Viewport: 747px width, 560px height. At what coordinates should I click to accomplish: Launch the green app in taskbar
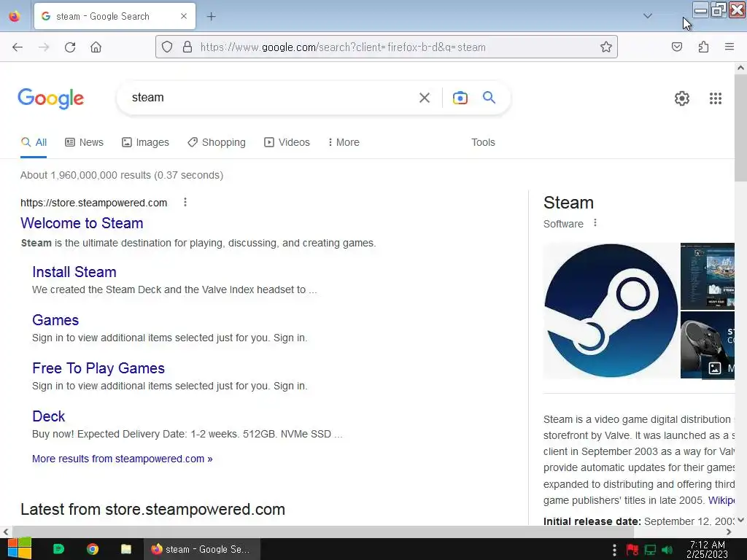click(x=58, y=549)
